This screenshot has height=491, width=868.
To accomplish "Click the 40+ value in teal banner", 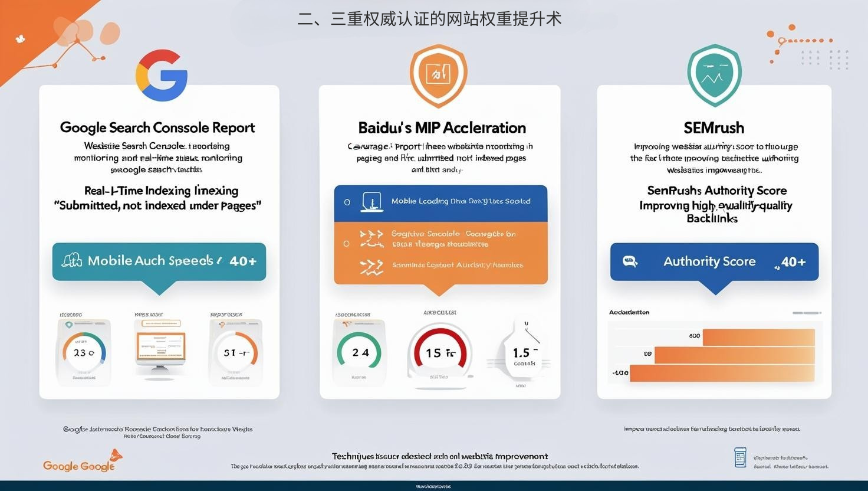I will point(243,261).
